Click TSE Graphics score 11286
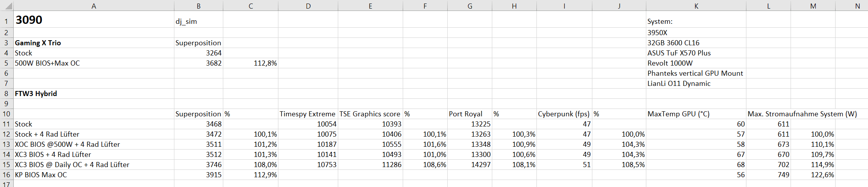The height and width of the screenshot is (187, 868). pos(370,165)
